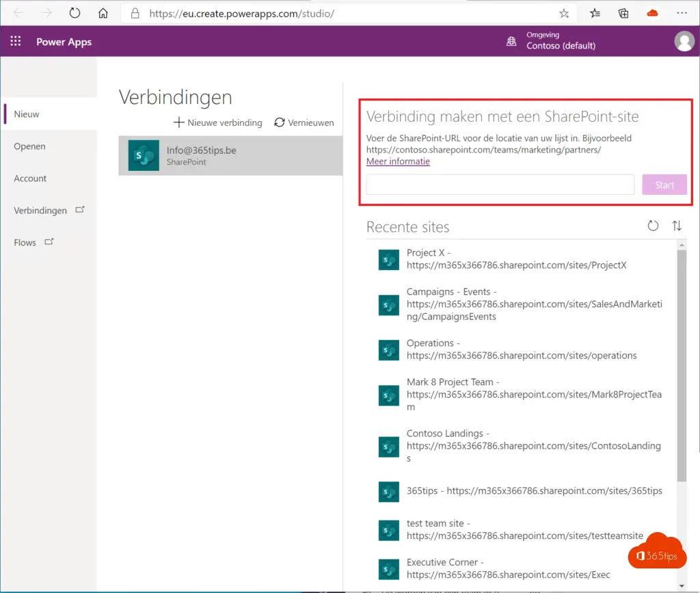Select Account in the left navigation
The width and height of the screenshot is (700, 593).
(x=30, y=179)
